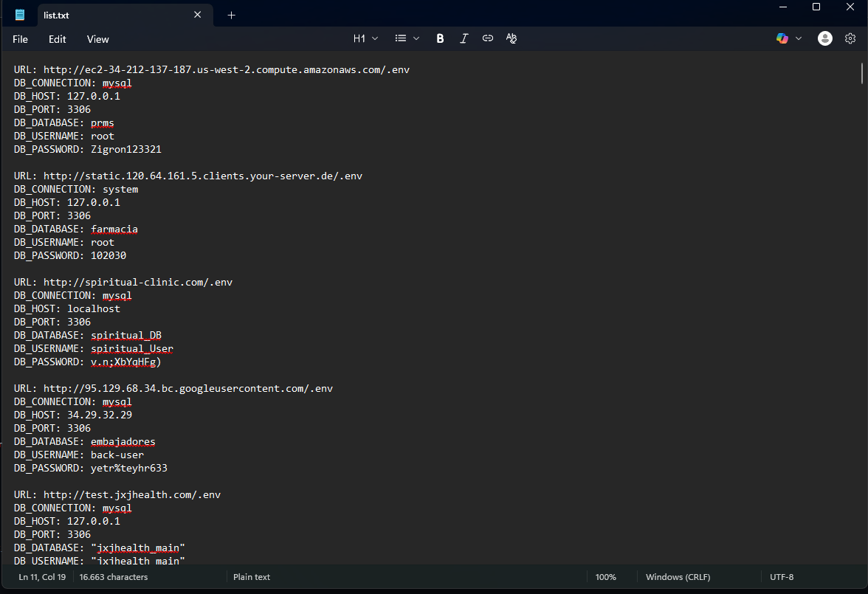Click the URL line containing spiritual-clinic.com
868x594 pixels.
(123, 283)
